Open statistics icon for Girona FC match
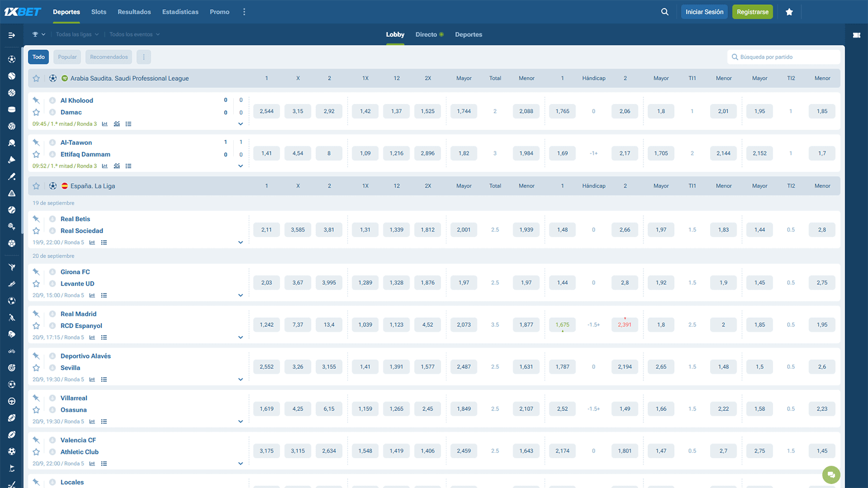 point(92,296)
